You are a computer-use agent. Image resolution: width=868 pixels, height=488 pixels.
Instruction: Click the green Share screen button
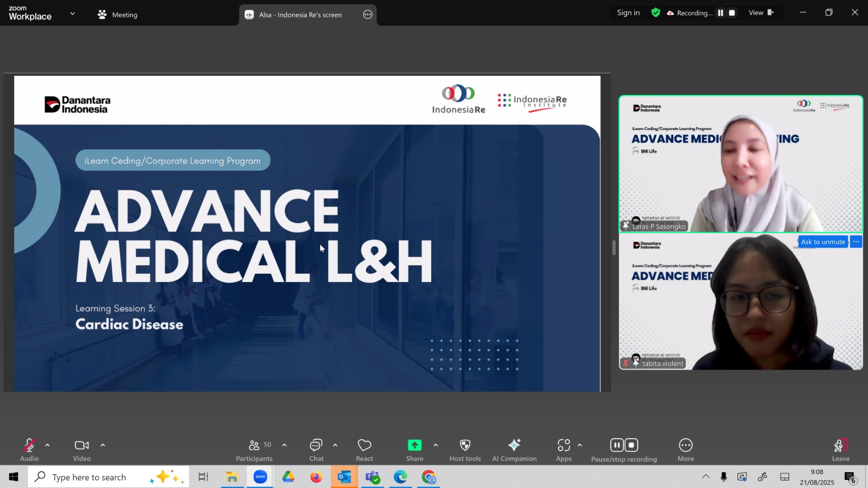[414, 446]
